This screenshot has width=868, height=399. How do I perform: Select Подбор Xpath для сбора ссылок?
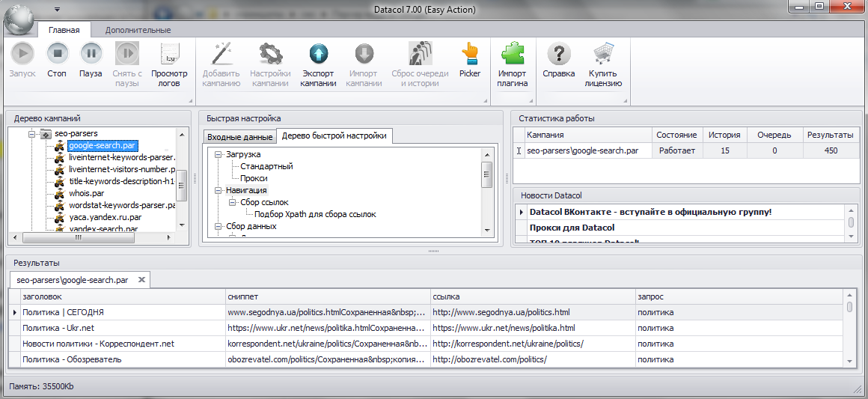315,214
